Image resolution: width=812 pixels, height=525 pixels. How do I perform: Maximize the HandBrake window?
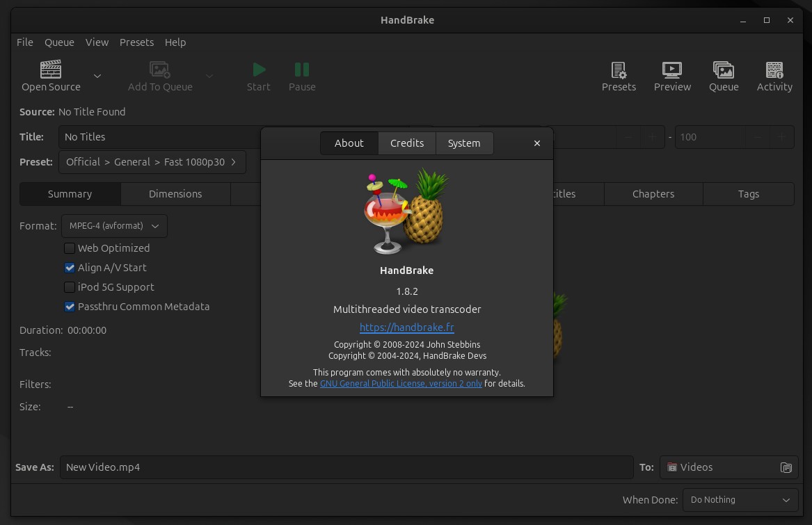767,20
